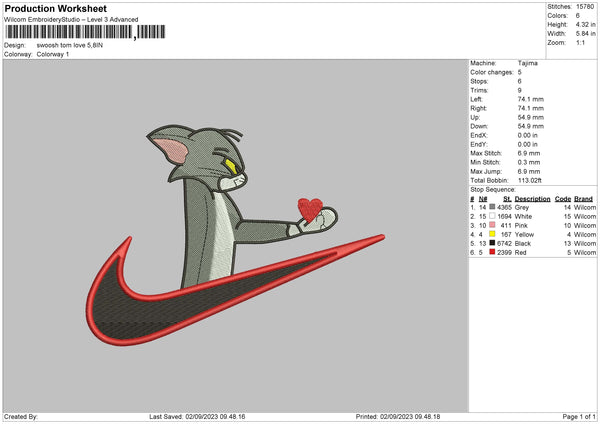Click the Height value '4.32 in'
Viewport: 600px width, 424px height.
[x=585, y=24]
